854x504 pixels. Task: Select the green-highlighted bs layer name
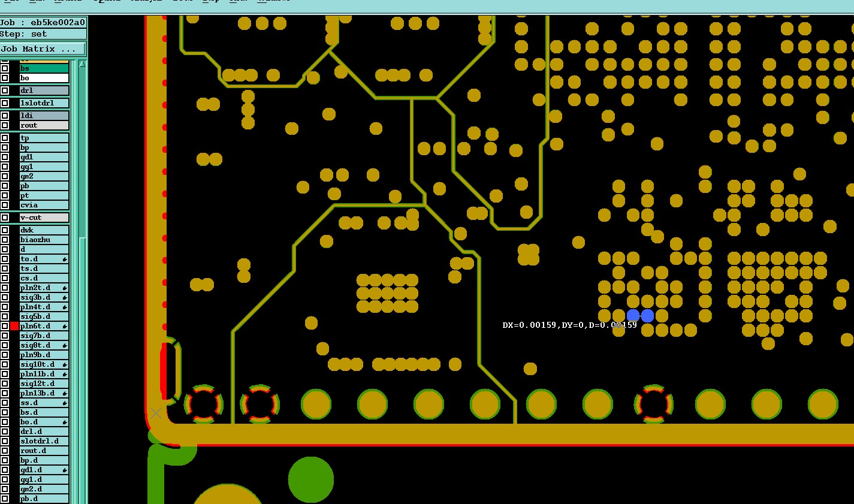(x=44, y=68)
